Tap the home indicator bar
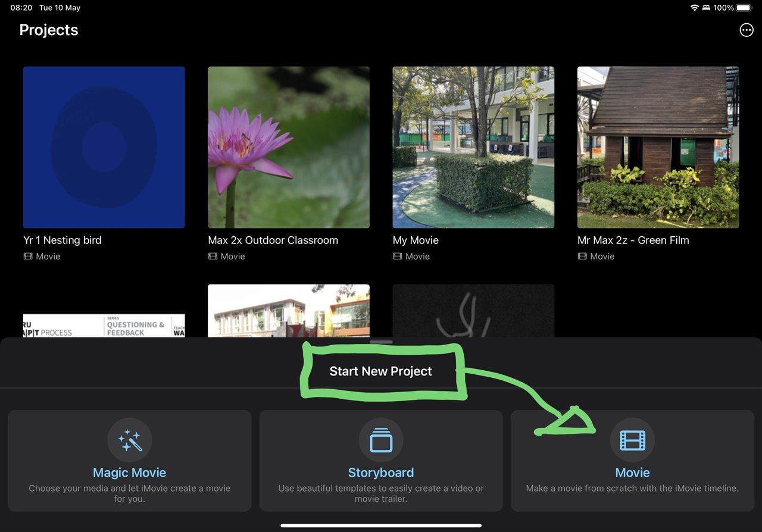Viewport: 762px width, 532px height. tap(381, 525)
